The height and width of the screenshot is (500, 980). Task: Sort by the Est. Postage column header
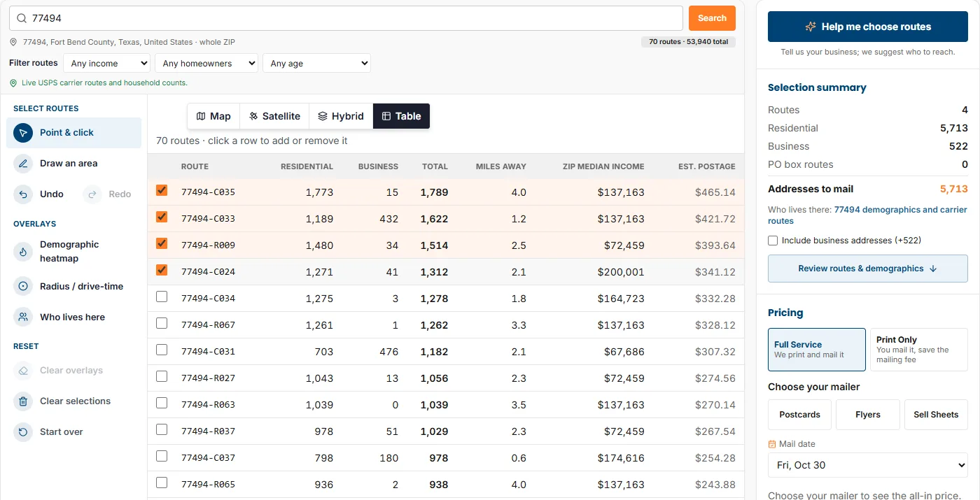click(x=706, y=166)
